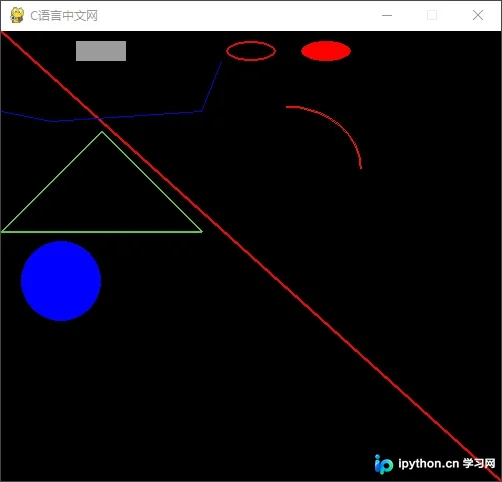
Task: Click the gray filled rectangle
Action: pyautogui.click(x=101, y=51)
